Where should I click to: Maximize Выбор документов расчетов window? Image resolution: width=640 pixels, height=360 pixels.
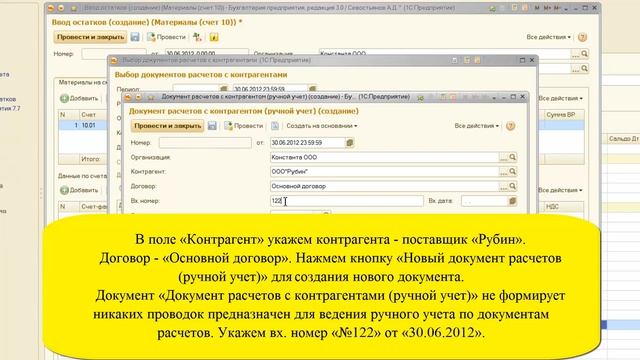coord(522,60)
